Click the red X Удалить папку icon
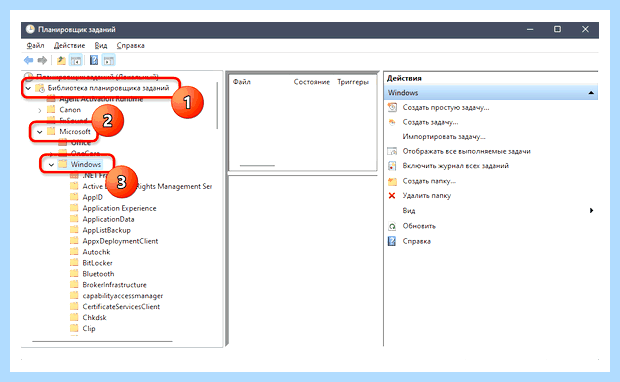Screen dimensions: 620x382 [392, 195]
